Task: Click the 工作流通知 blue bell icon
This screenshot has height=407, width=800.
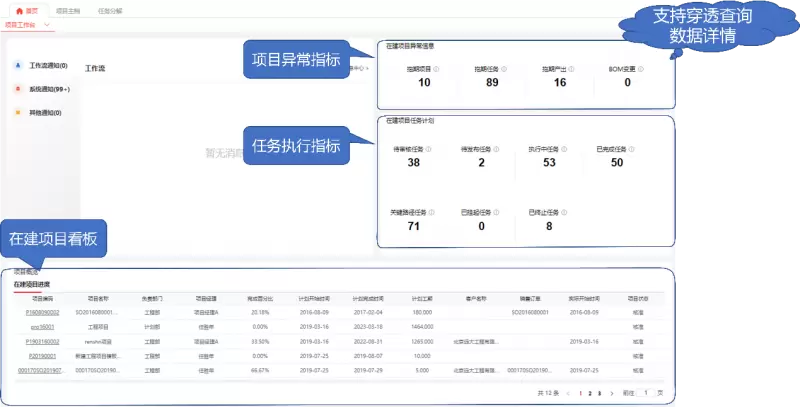Action: pos(17,65)
